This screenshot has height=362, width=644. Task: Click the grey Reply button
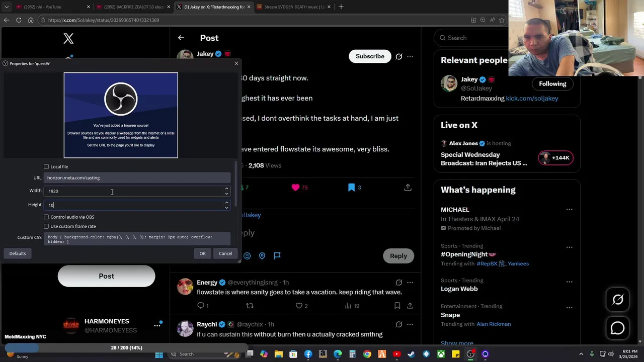click(x=398, y=256)
